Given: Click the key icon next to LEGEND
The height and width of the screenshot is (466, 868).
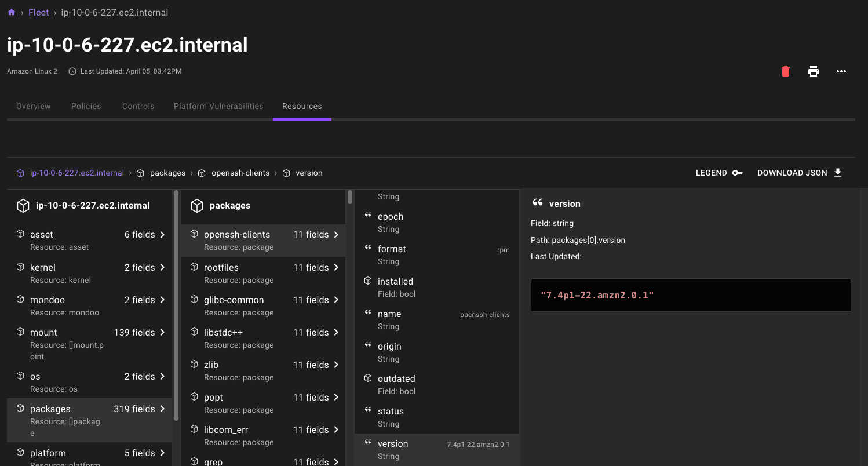Looking at the screenshot, I should [x=737, y=172].
